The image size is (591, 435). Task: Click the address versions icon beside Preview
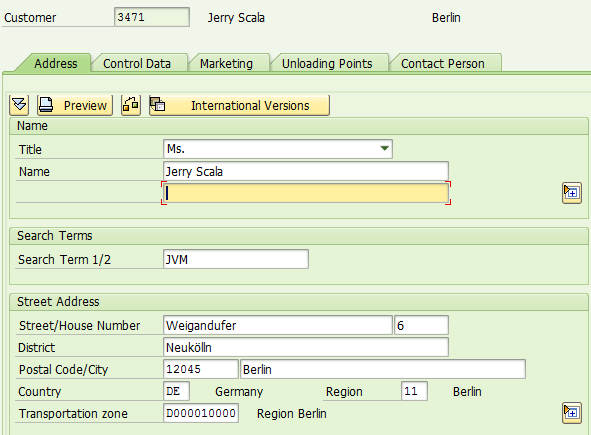click(x=131, y=105)
